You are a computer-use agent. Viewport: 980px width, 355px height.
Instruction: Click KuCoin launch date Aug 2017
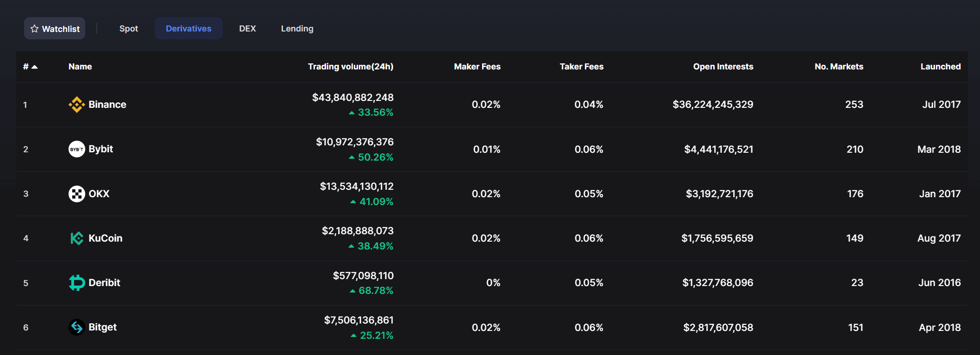pos(939,238)
